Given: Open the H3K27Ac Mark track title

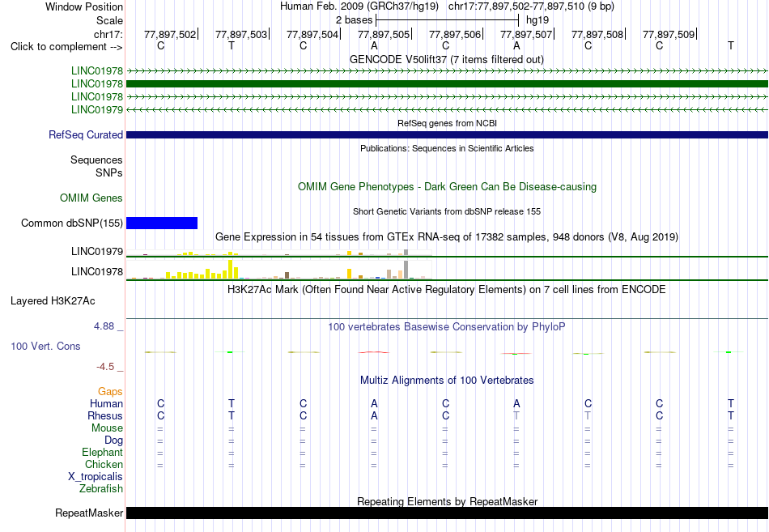Looking at the screenshot, I should coord(447,290).
